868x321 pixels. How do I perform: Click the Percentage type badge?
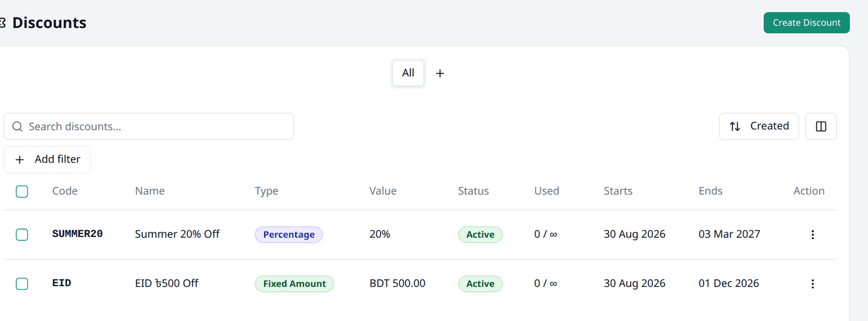click(289, 235)
